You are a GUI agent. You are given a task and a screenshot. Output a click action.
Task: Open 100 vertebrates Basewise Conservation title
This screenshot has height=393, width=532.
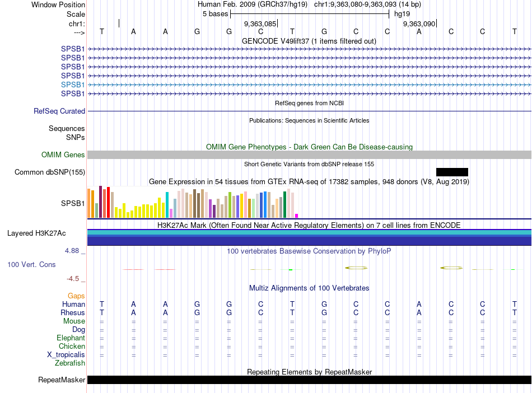pos(309,251)
